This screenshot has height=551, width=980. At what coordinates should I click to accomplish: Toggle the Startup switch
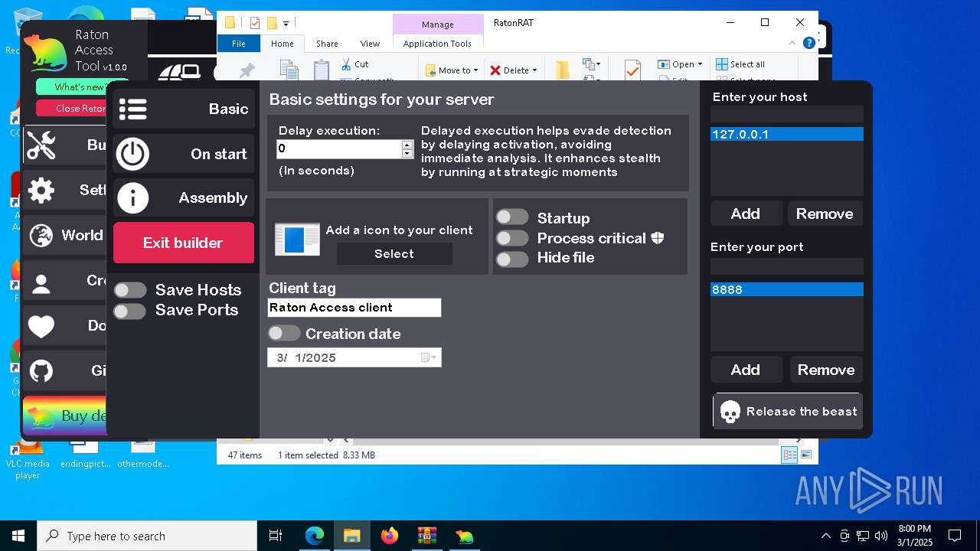tap(512, 217)
